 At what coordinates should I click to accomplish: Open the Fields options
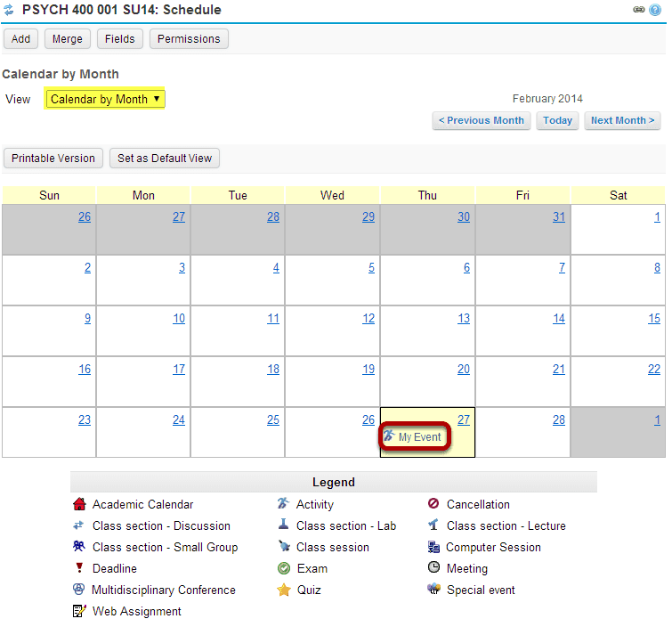119,39
